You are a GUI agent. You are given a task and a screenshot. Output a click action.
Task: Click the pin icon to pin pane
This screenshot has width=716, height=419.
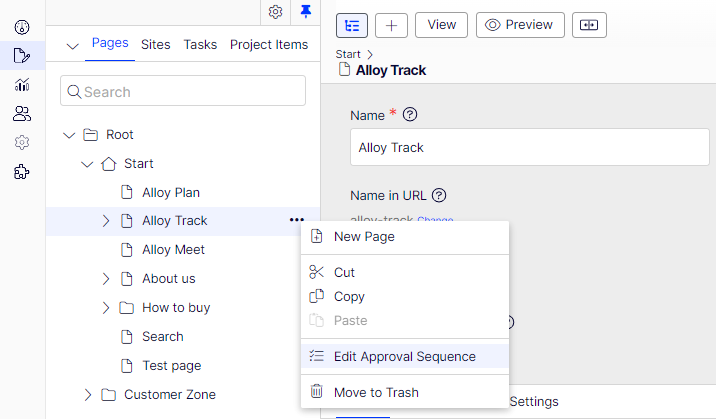[306, 12]
